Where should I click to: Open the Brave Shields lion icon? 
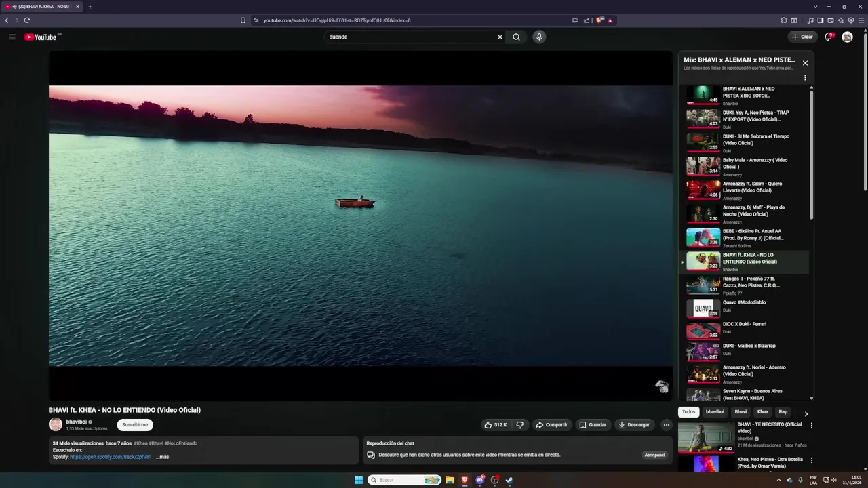click(x=599, y=20)
